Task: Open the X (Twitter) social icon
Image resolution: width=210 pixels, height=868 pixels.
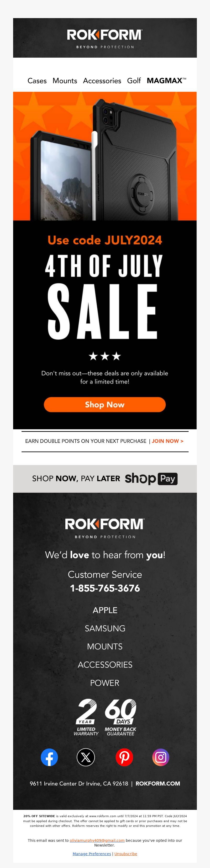Action: click(x=86, y=757)
